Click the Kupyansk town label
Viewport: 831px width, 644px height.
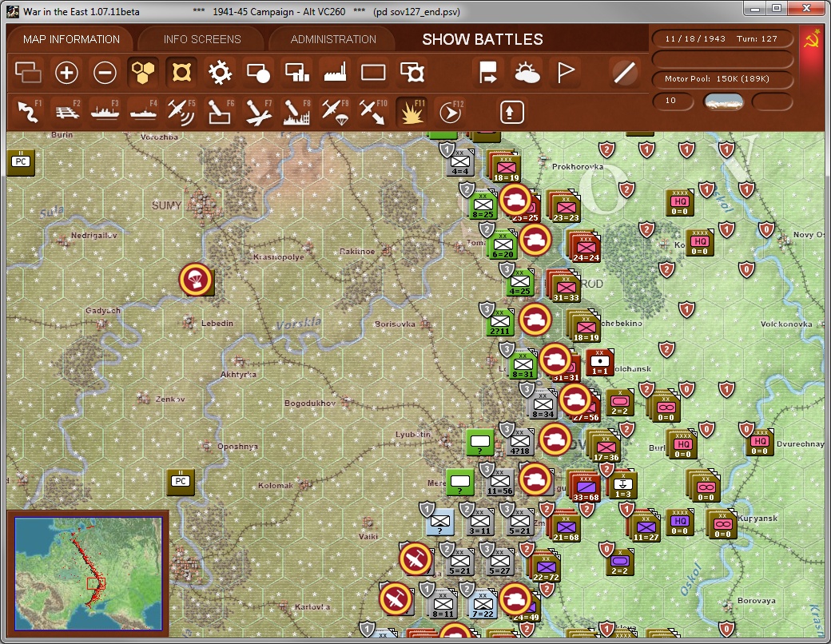click(x=757, y=518)
